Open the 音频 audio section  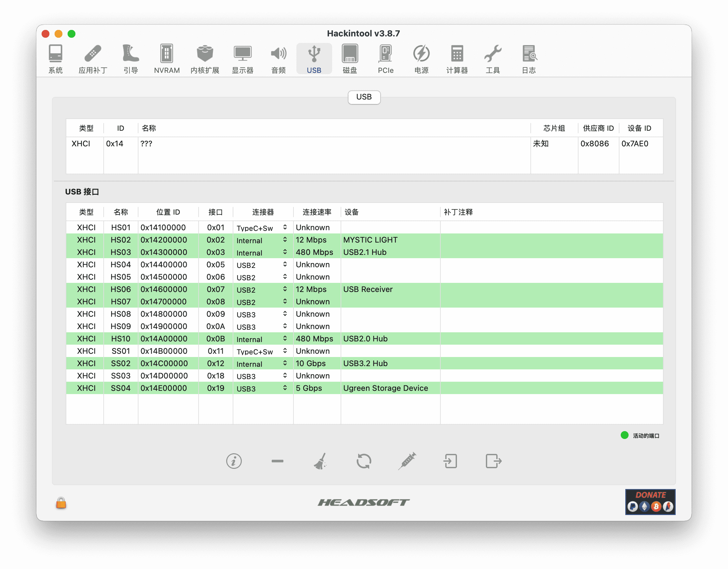[x=279, y=59]
